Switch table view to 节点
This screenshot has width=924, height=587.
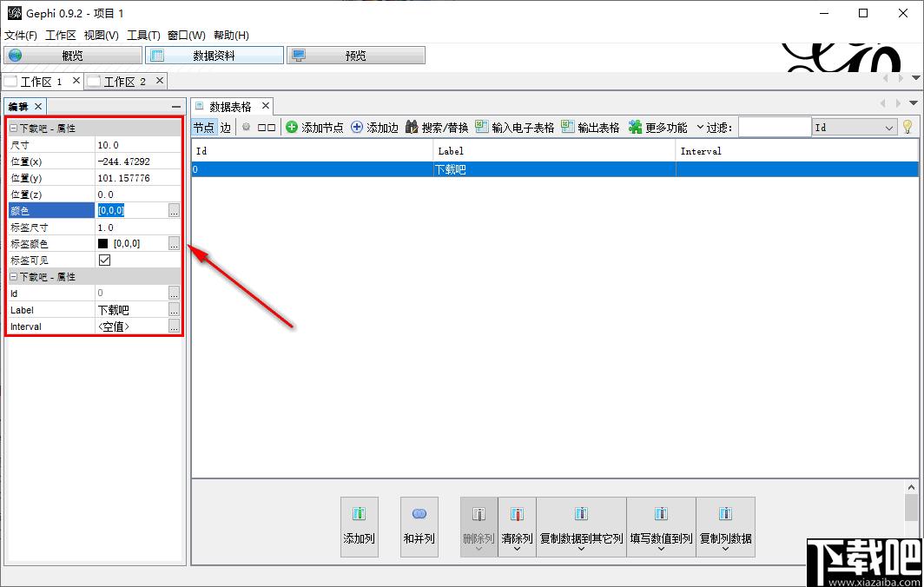coord(203,128)
